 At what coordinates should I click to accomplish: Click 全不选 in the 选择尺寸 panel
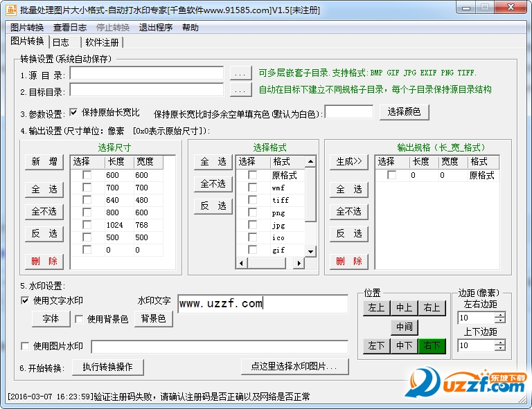tap(44, 212)
